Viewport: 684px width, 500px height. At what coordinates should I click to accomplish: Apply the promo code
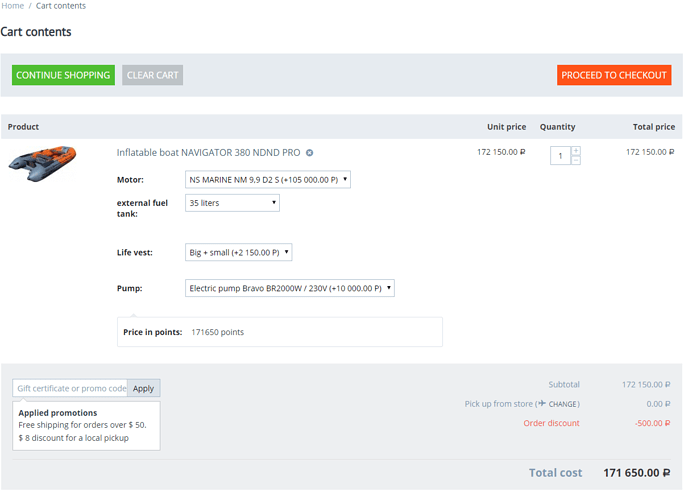pos(144,388)
